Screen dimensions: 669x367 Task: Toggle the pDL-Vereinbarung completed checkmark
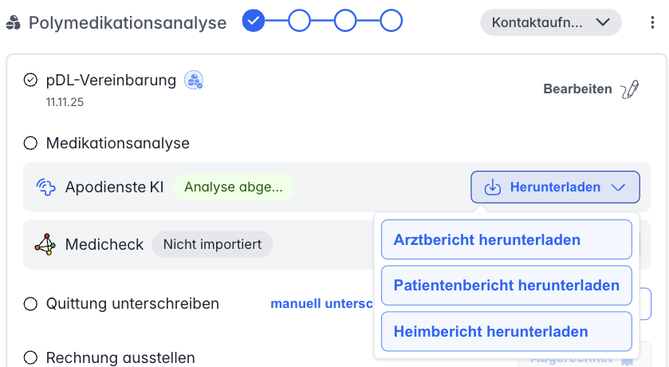[x=30, y=80]
